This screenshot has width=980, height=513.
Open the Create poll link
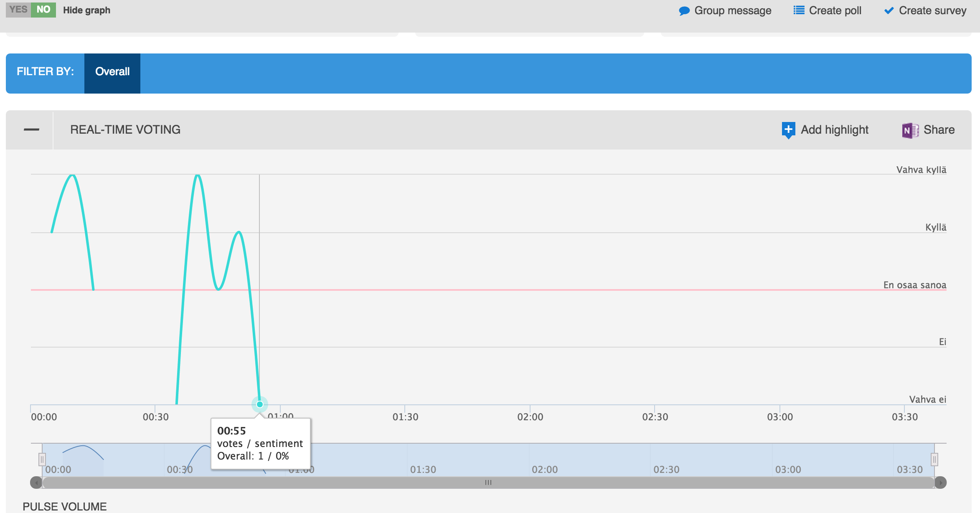coord(835,10)
